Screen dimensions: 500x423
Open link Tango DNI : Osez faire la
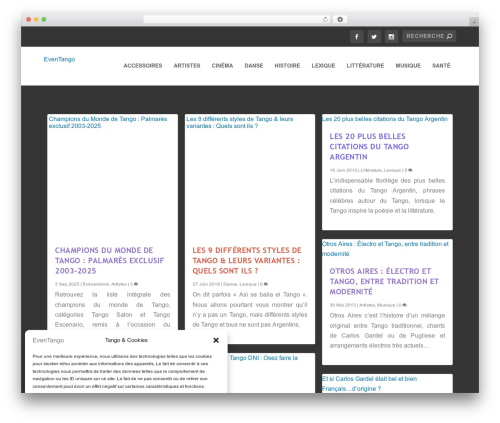click(x=263, y=358)
